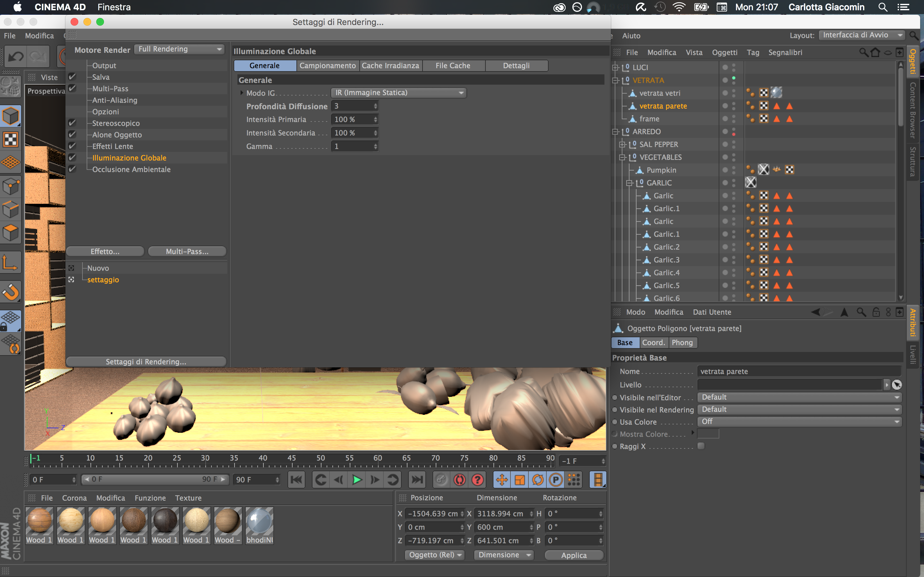924x577 pixels.
Task: Click the green Play forward button
Action: [x=357, y=480]
